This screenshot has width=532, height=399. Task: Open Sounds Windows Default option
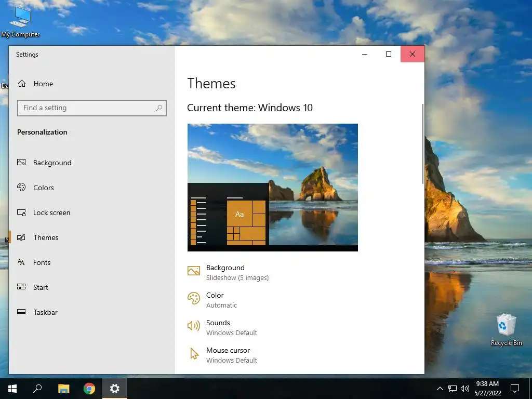click(222, 327)
